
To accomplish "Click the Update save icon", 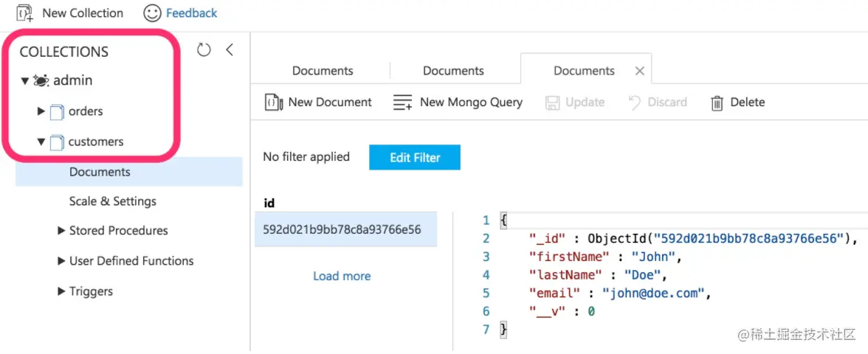I will point(552,103).
